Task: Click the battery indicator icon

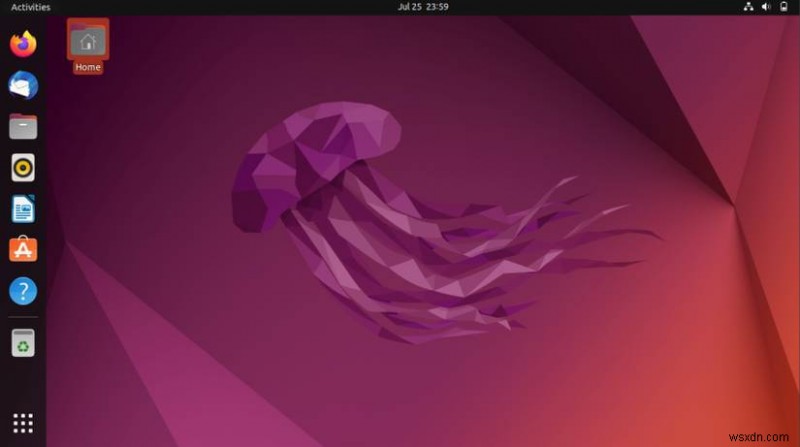Action: click(784, 7)
